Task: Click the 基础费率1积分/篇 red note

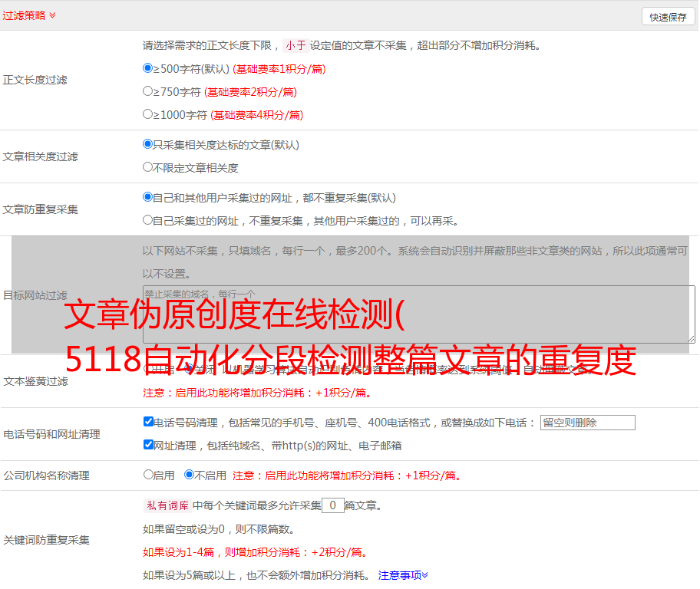Action: [279, 69]
